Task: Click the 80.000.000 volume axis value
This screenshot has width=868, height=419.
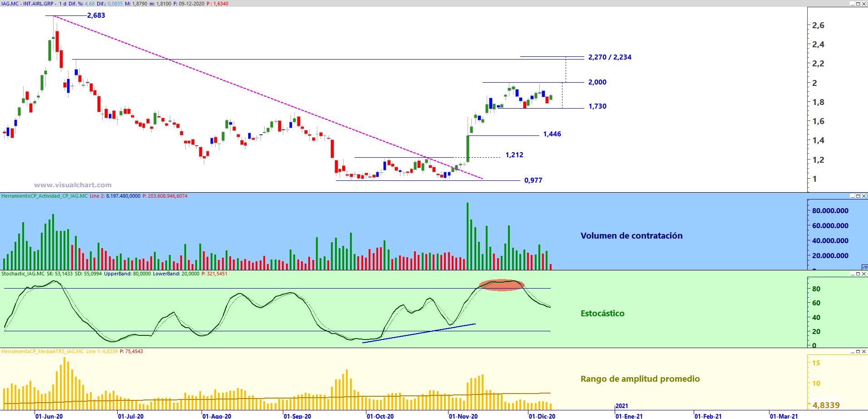Action: point(830,210)
